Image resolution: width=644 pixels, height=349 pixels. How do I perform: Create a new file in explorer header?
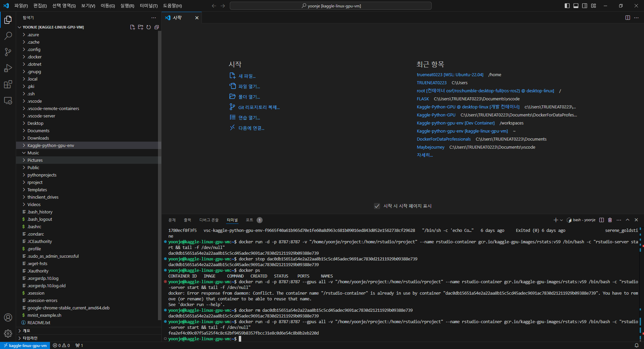[132, 27]
